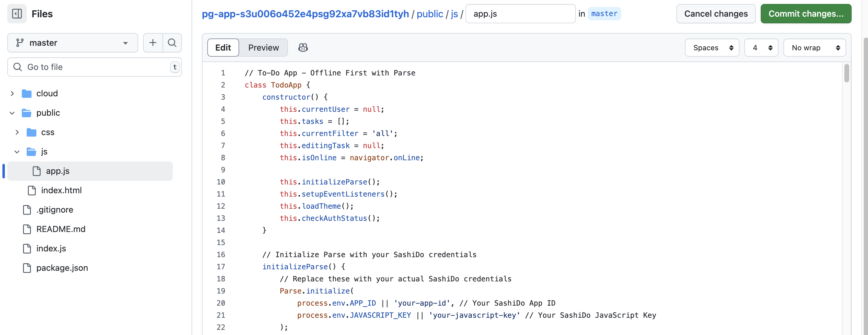Switch to the Edit tab
The height and width of the screenshot is (335, 868).
[x=223, y=48]
